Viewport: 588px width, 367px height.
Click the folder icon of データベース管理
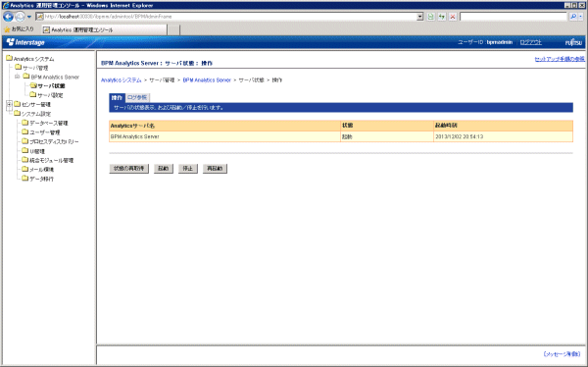[x=25, y=123]
